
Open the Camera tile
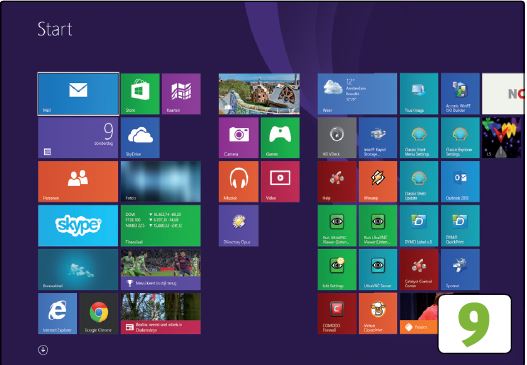pos(238,138)
